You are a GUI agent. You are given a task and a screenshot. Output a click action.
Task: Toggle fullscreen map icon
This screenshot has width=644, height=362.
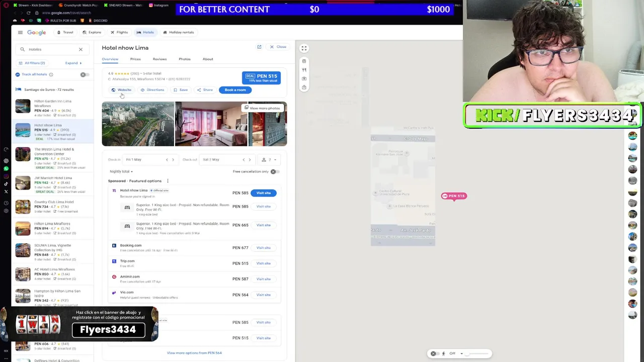304,48
